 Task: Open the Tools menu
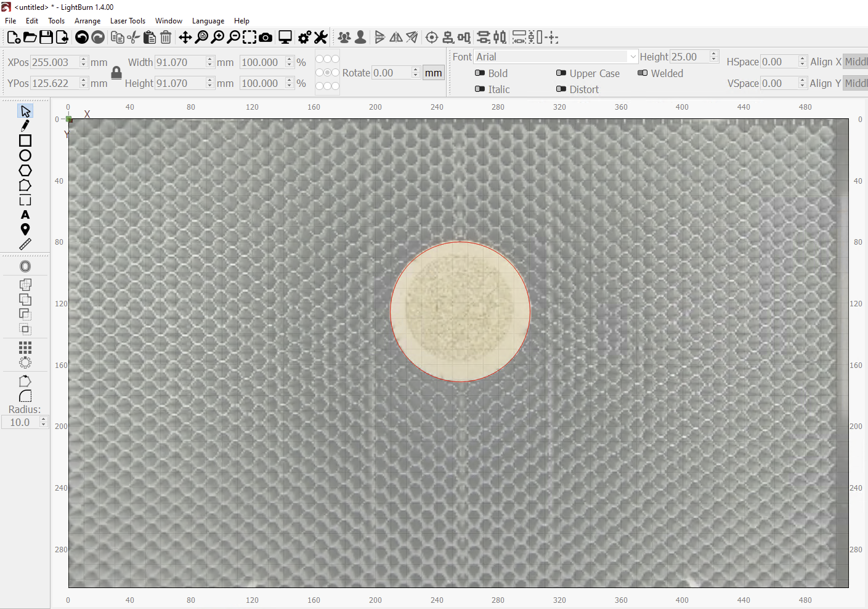pos(56,21)
